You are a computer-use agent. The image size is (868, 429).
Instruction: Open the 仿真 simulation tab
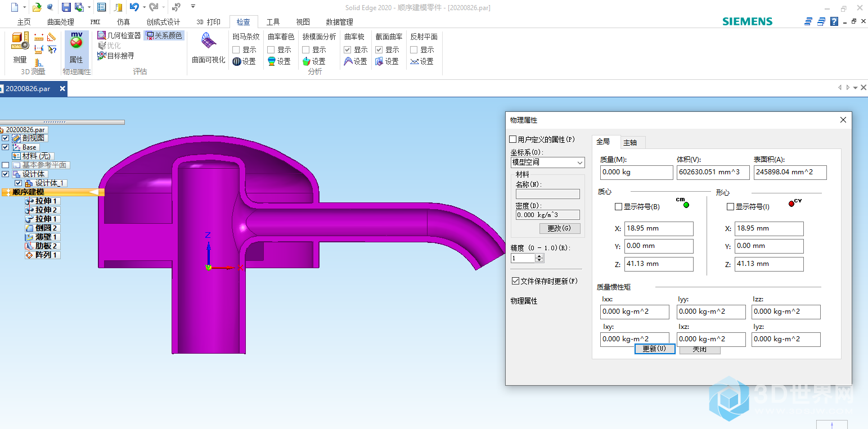[123, 22]
